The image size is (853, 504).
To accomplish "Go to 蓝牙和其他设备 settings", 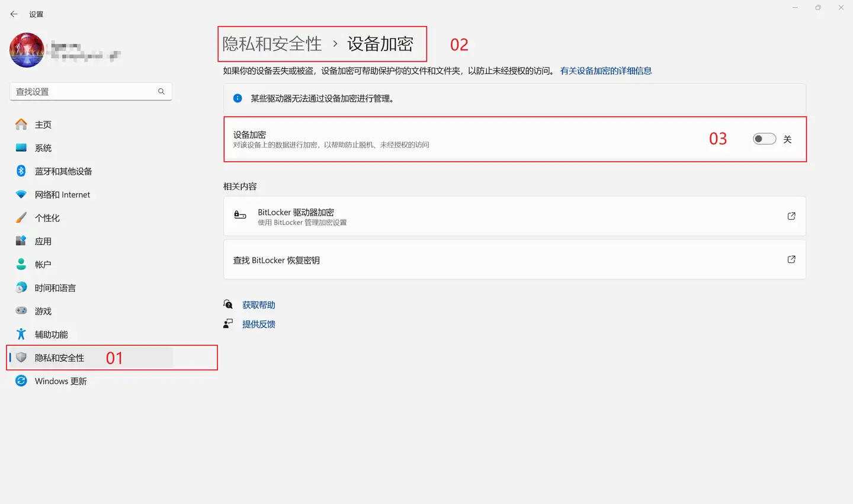I will tap(91, 171).
